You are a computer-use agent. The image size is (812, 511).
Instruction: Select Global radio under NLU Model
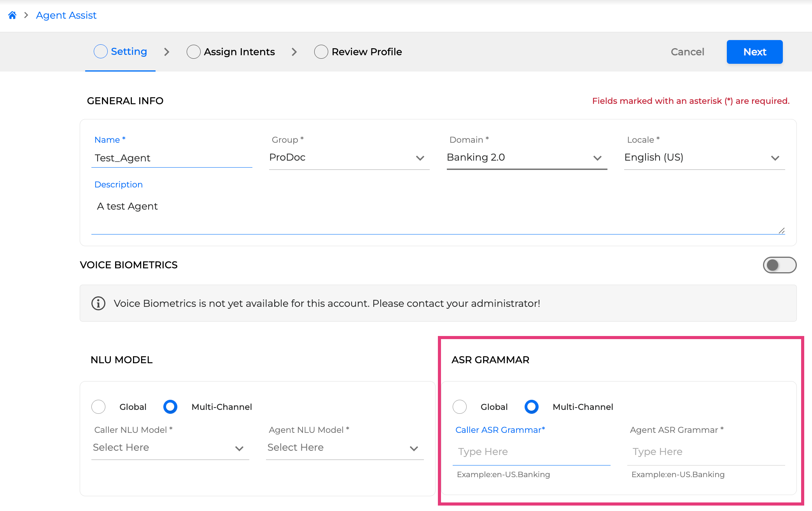98,407
